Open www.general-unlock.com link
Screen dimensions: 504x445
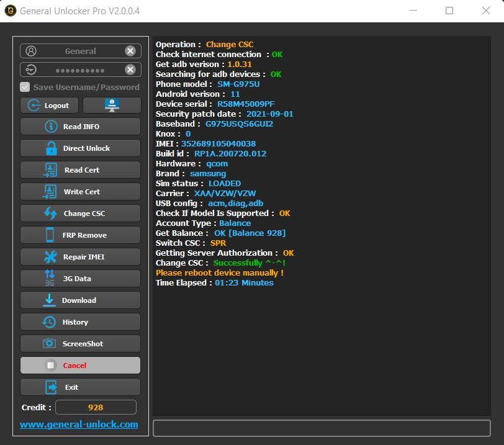[79, 425]
